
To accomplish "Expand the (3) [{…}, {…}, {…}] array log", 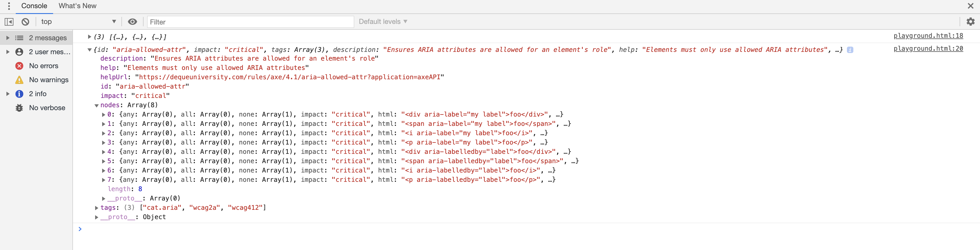I will pos(89,37).
